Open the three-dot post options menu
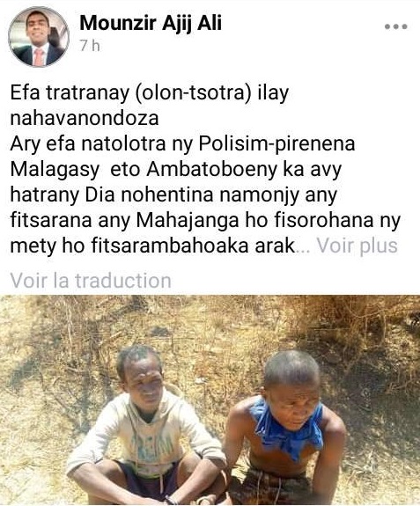Screen dimensions: 420x506 coord(396,26)
